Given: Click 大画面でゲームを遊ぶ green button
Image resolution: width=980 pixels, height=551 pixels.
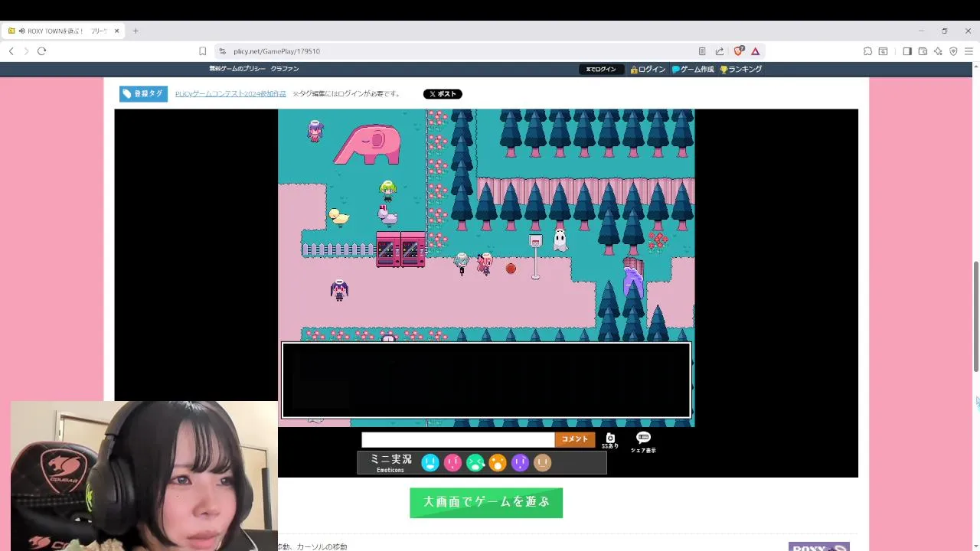Looking at the screenshot, I should (486, 503).
